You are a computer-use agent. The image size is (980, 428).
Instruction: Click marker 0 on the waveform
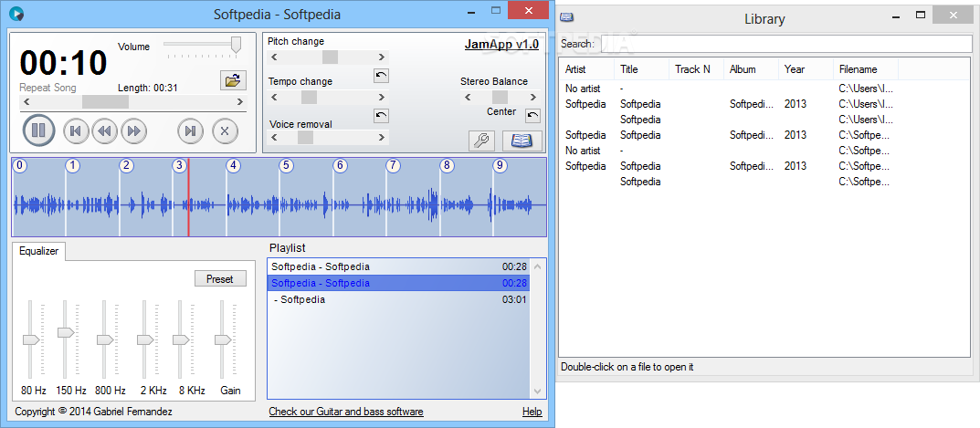pos(20,165)
